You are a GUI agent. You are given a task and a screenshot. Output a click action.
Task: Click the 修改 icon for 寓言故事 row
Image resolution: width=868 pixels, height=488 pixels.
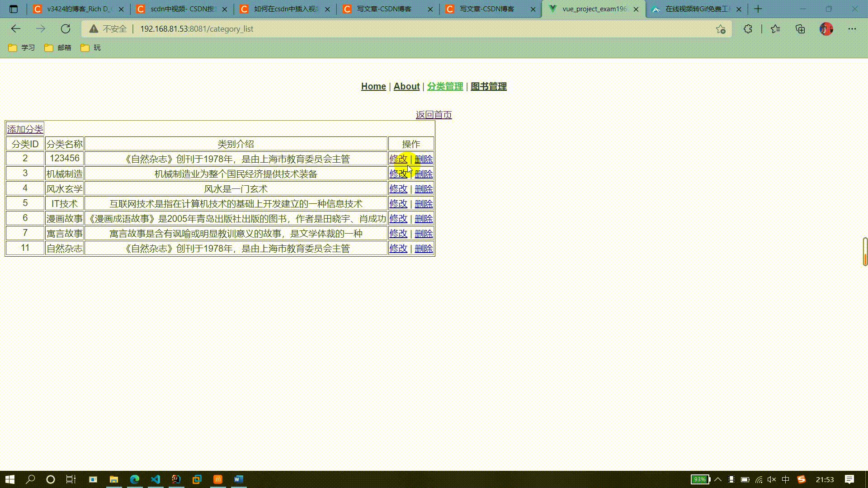398,233
